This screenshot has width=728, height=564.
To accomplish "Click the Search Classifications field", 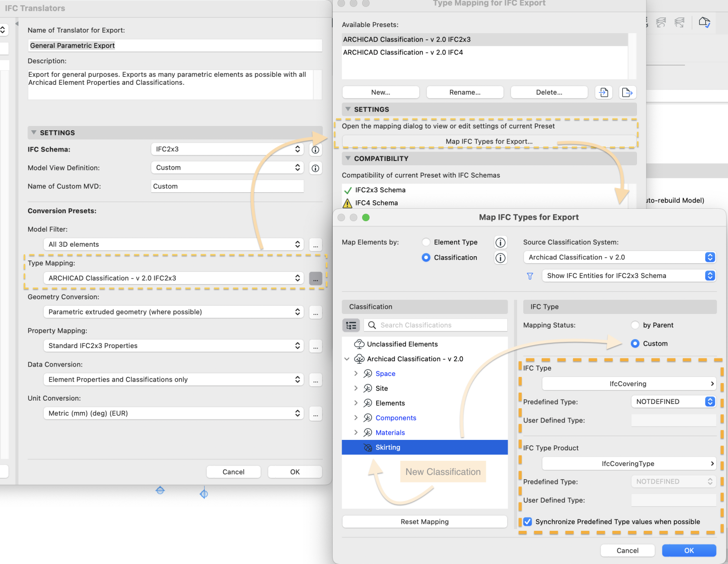I will (x=441, y=325).
